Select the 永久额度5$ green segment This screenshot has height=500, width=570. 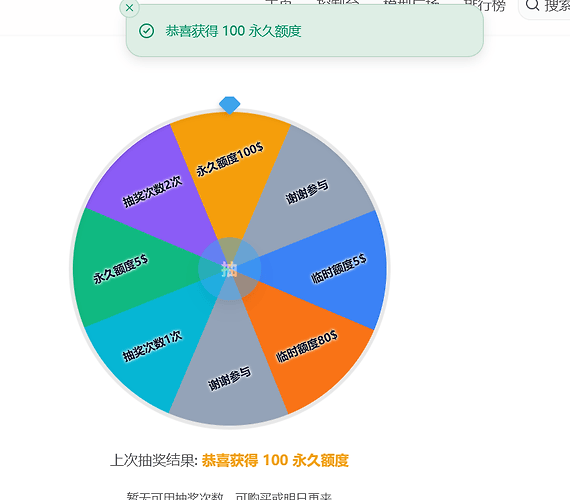pos(121,269)
